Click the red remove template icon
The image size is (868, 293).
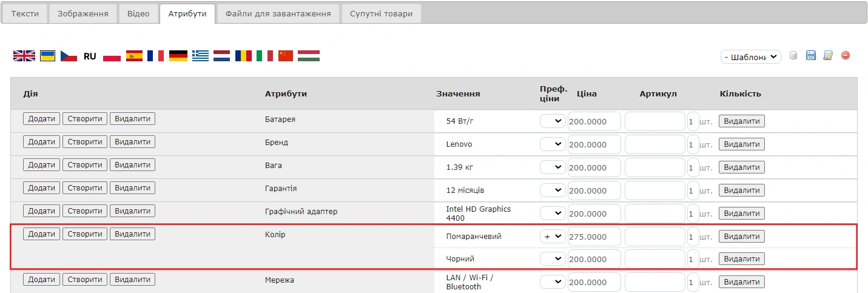pyautogui.click(x=846, y=56)
